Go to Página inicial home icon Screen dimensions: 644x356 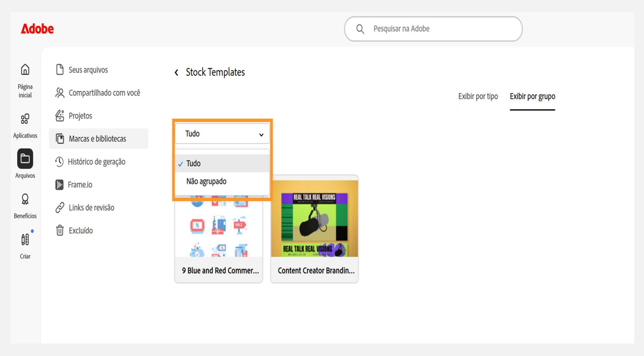coord(25,70)
